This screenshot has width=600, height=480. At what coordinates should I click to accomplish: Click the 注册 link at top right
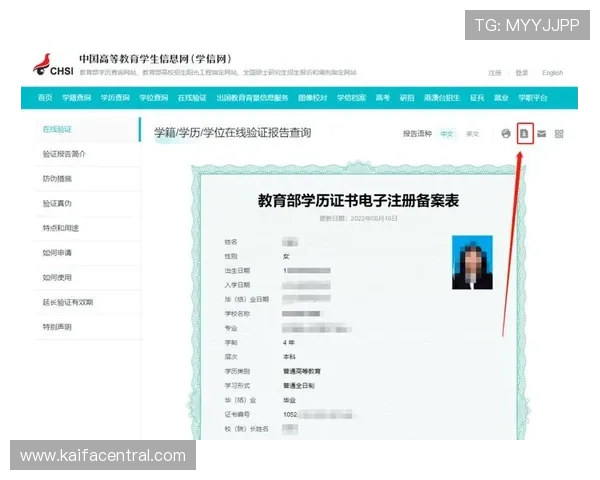click(494, 73)
